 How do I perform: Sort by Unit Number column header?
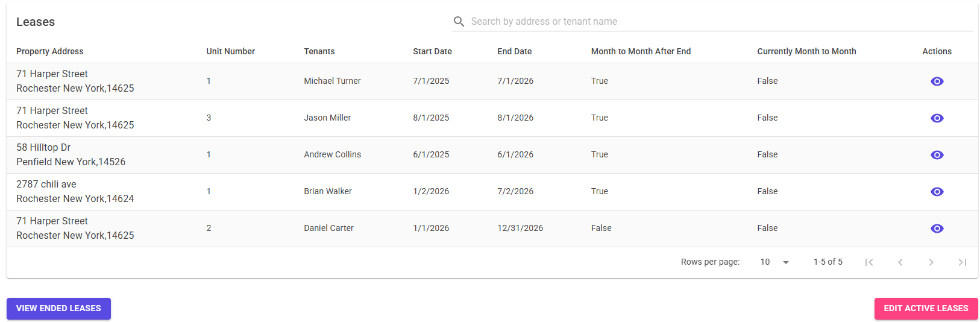230,51
